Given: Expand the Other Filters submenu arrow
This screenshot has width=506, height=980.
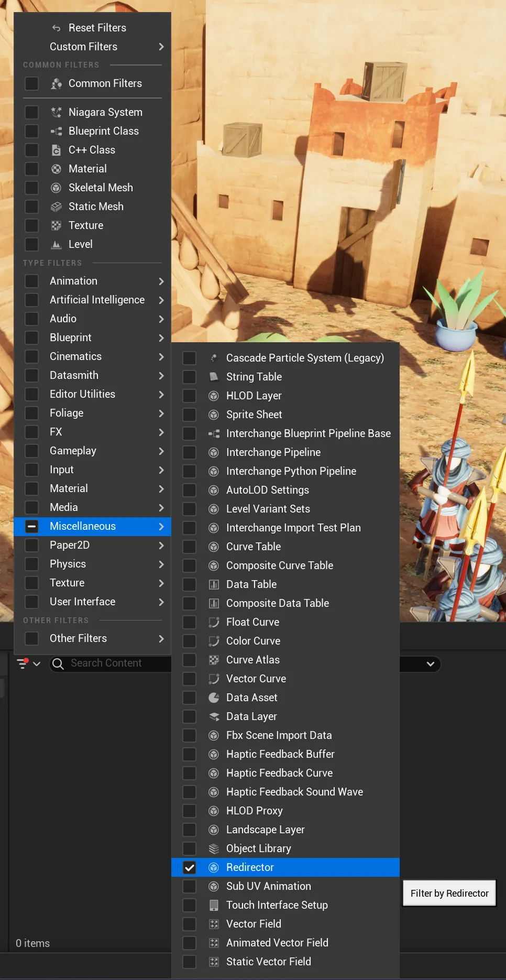Looking at the screenshot, I should coord(161,638).
